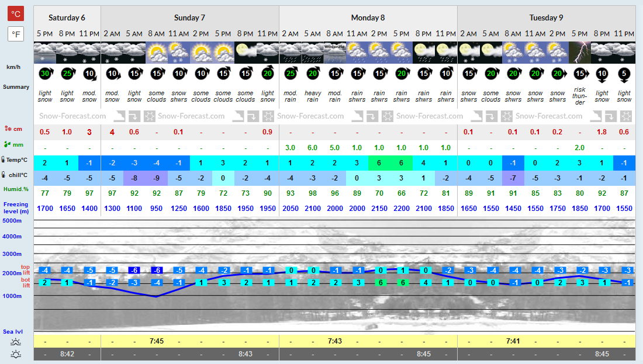Click Sunday 11 PM wind arrow showing 20
The height and width of the screenshot is (364, 643).
pos(267,73)
